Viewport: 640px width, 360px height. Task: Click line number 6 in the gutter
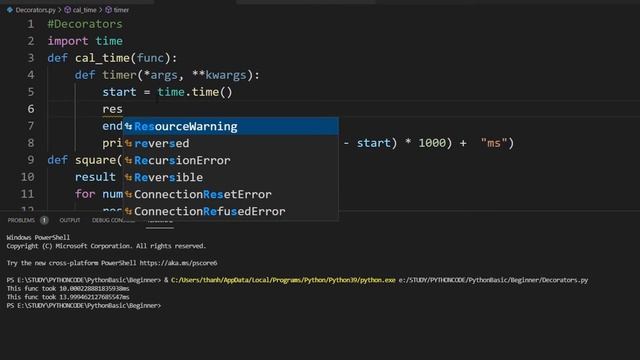(x=31, y=109)
